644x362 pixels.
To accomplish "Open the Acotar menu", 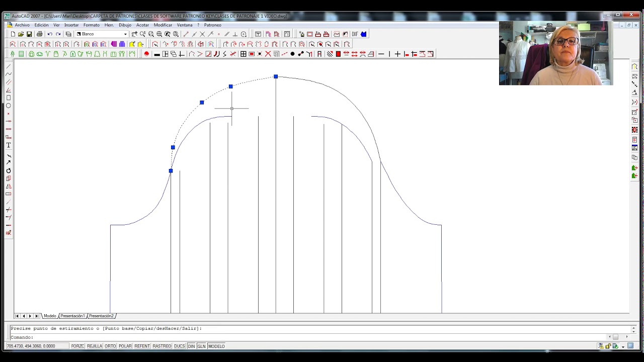I will tap(142, 25).
